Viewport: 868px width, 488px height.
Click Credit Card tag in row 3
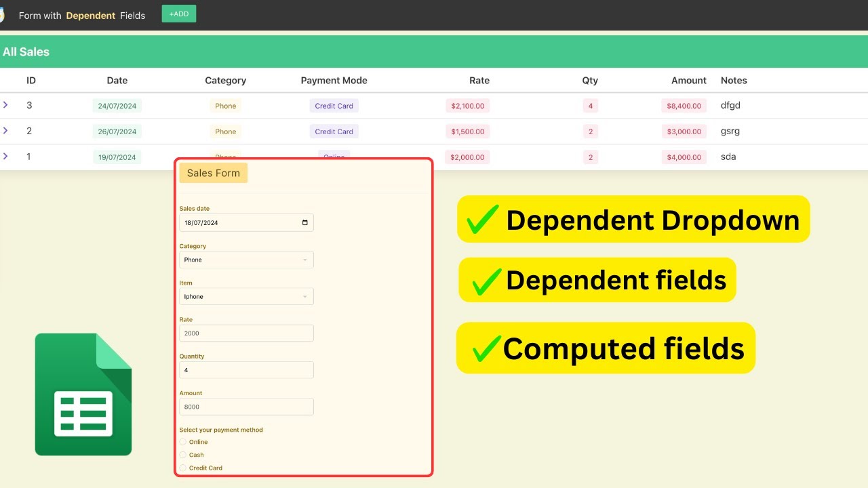[334, 106]
